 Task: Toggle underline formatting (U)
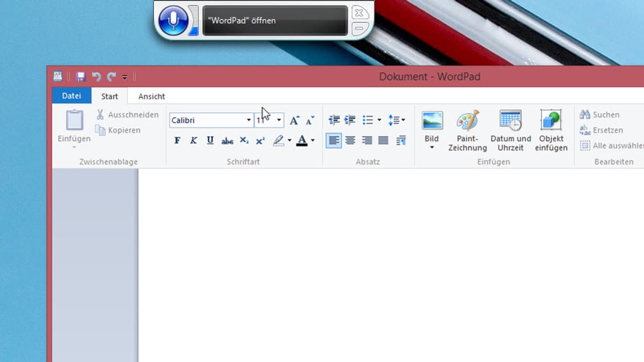pos(210,140)
